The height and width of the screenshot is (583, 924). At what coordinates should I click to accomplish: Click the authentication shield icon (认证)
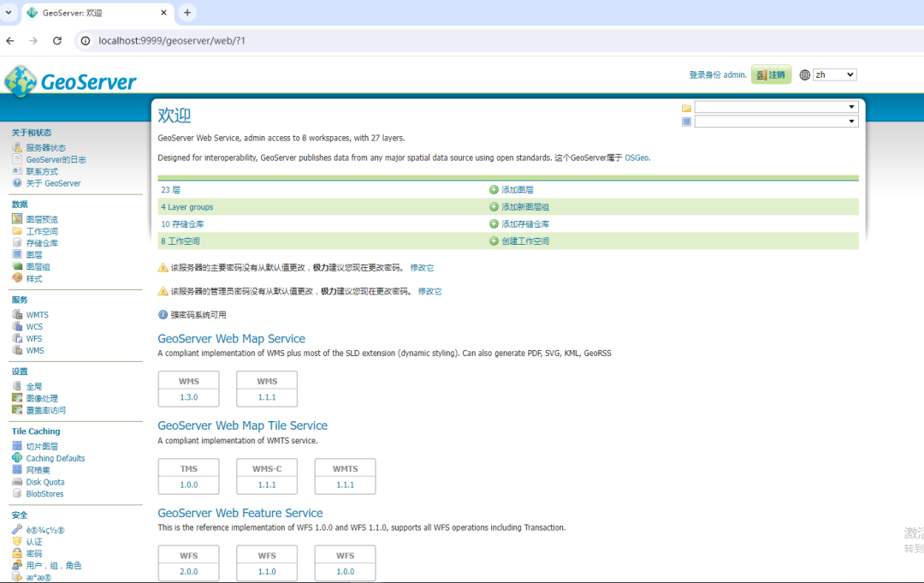click(x=17, y=541)
